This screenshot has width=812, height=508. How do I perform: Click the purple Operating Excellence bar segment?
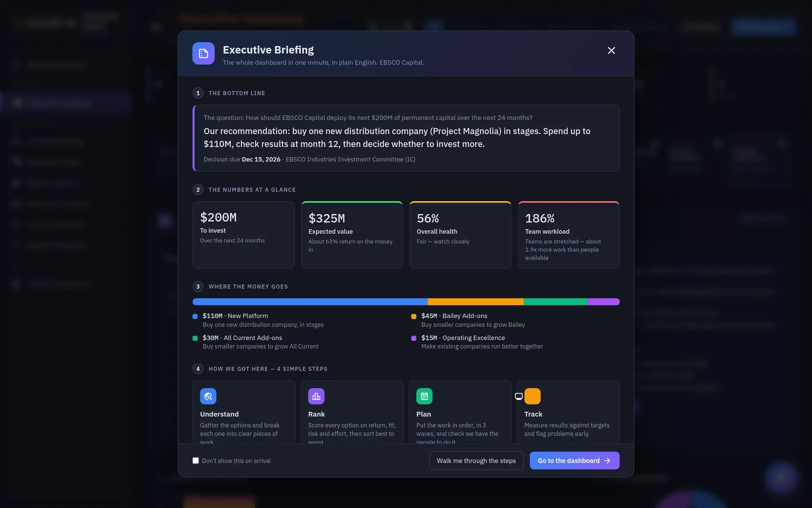click(x=604, y=302)
